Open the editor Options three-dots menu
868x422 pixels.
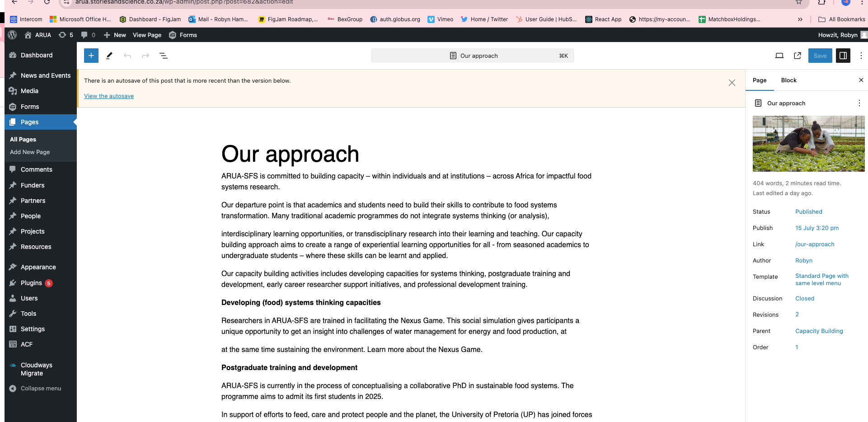pyautogui.click(x=861, y=56)
